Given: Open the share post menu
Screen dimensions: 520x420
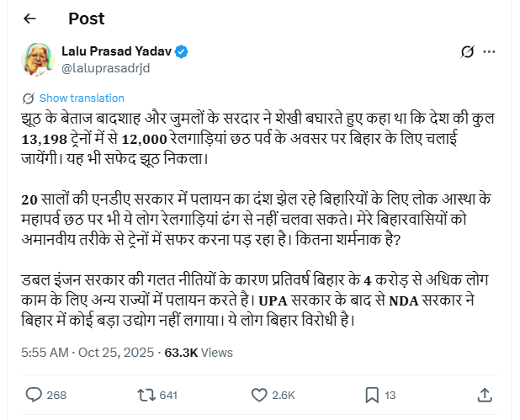Looking at the screenshot, I should [x=485, y=394].
